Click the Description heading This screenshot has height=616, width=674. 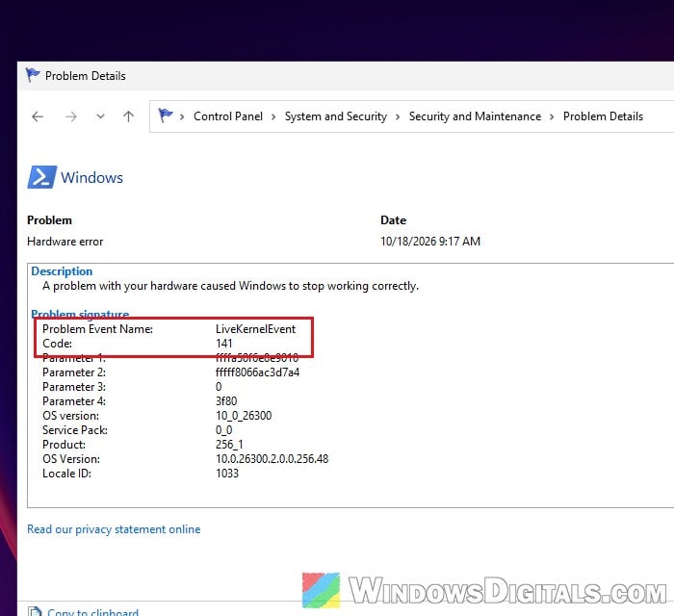click(x=62, y=271)
